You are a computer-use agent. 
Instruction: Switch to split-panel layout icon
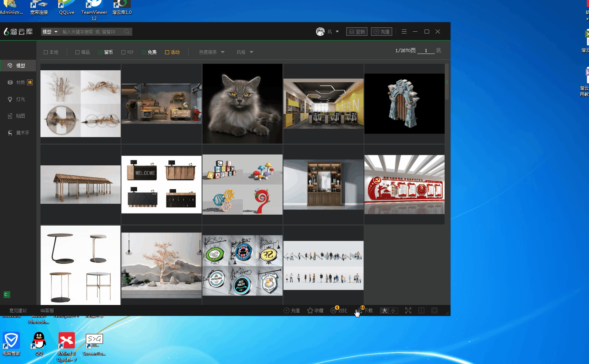point(421,310)
